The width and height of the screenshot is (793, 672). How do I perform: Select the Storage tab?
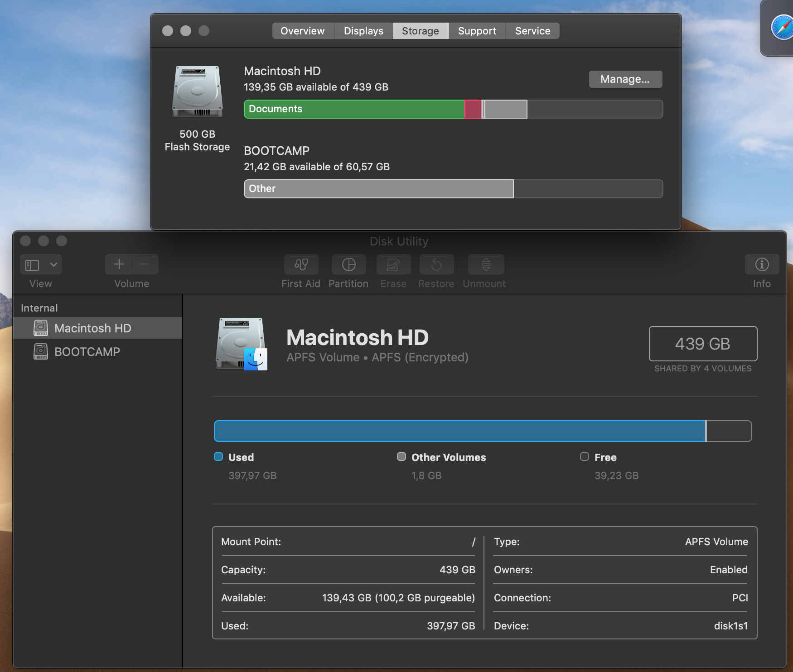[x=421, y=31]
